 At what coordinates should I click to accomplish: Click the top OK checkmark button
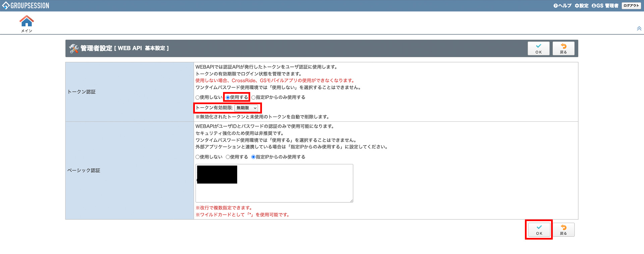coord(538,48)
